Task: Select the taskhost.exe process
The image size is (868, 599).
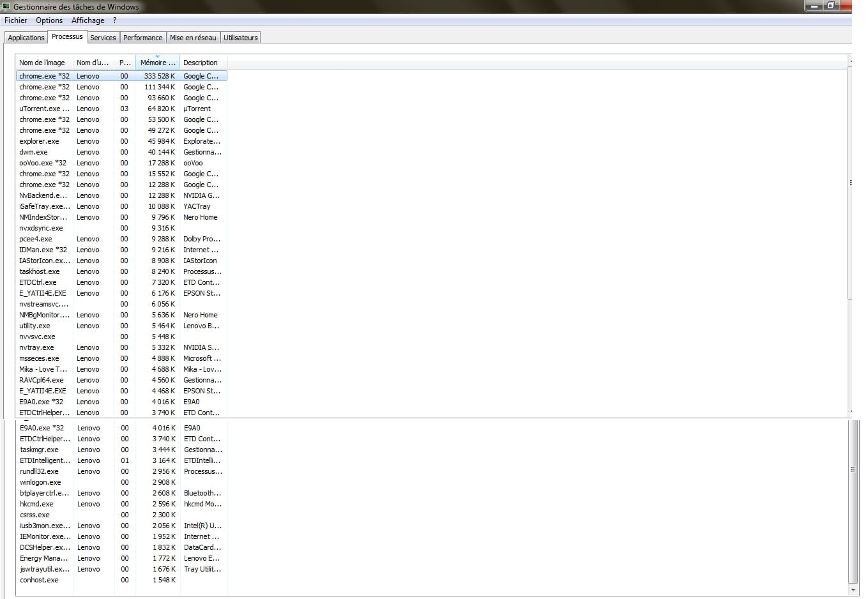Action: click(121, 271)
